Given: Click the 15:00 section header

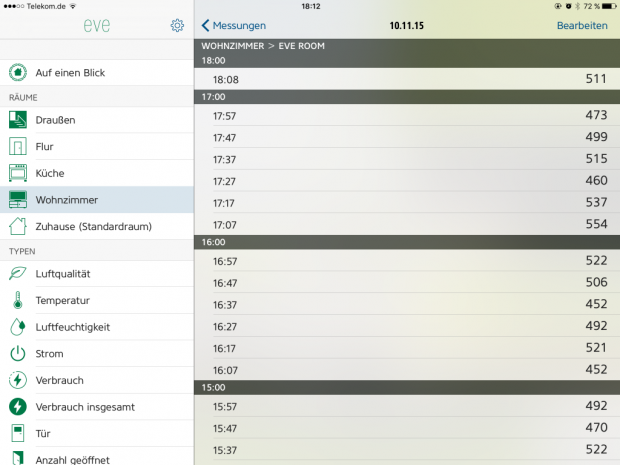Looking at the screenshot, I should (x=407, y=388).
